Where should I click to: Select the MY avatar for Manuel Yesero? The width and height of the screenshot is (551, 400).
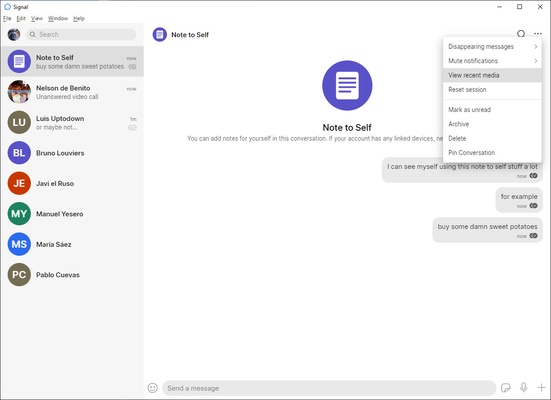coord(19,214)
